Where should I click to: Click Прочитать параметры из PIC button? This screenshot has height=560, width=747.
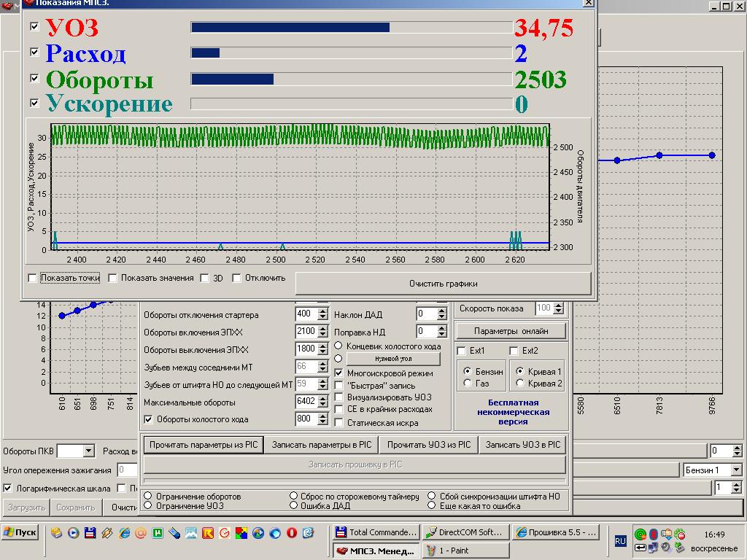204,445
